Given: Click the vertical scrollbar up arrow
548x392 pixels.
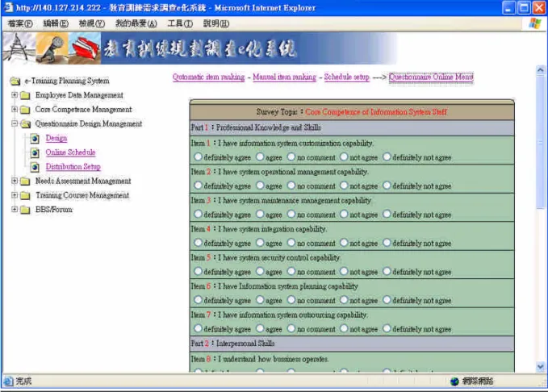Looking at the screenshot, I should coord(540,70).
